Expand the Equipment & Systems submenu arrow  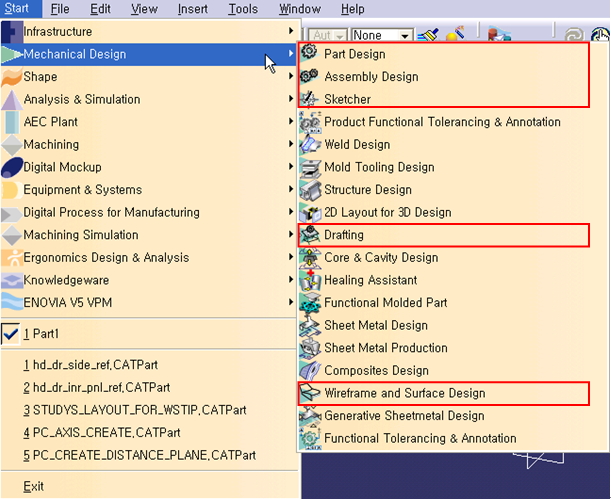(x=291, y=189)
